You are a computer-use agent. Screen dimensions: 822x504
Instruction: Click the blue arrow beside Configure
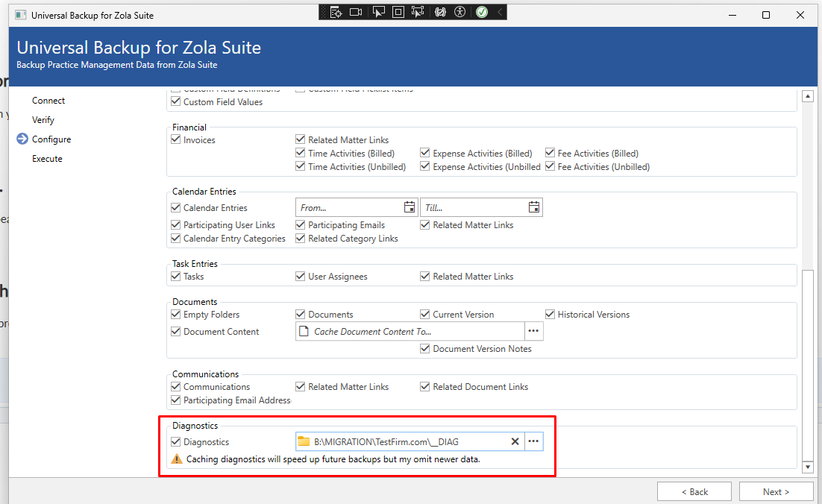[22, 139]
